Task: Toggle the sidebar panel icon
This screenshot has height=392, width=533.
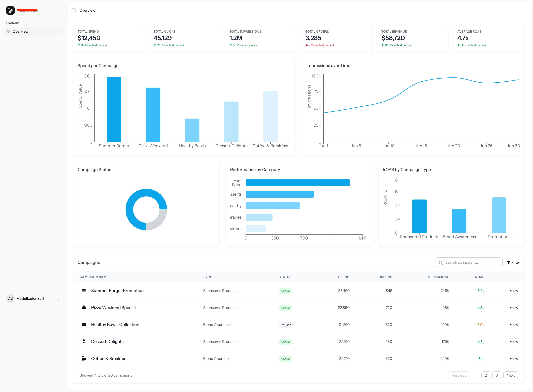Action: (74, 10)
